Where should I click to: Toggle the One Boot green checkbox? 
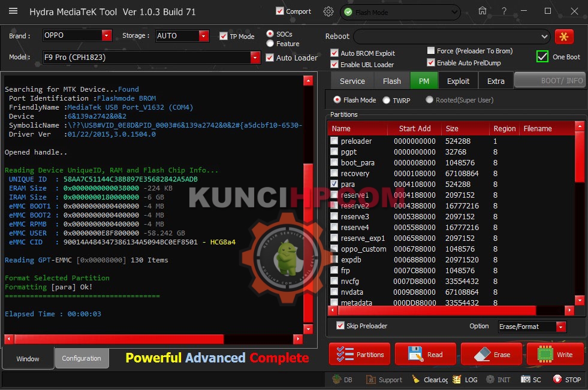click(x=542, y=56)
